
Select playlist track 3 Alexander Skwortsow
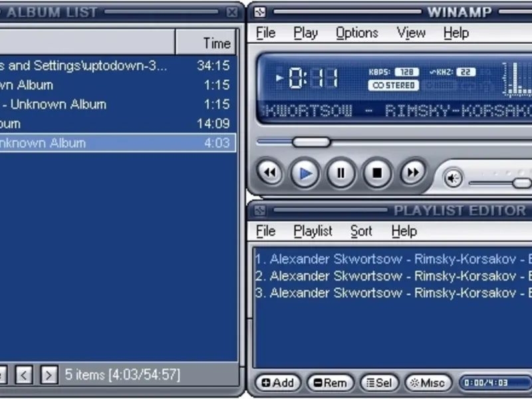point(393,293)
